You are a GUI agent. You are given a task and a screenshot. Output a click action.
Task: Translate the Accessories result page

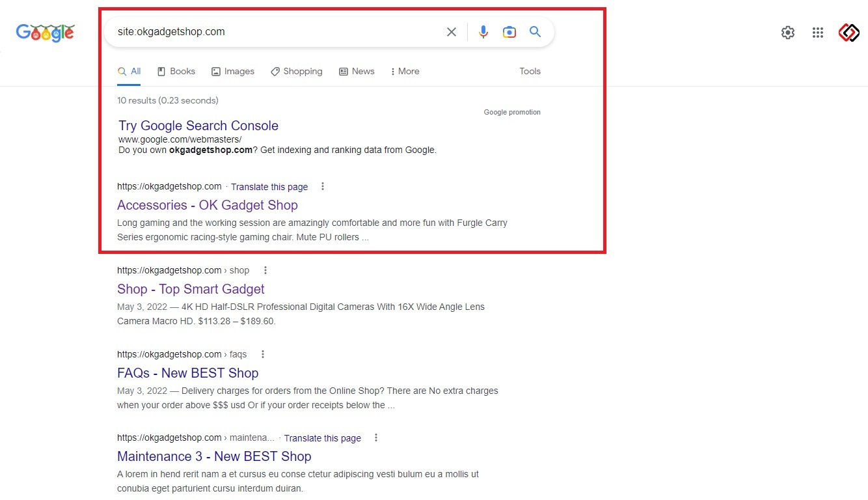pyautogui.click(x=269, y=187)
